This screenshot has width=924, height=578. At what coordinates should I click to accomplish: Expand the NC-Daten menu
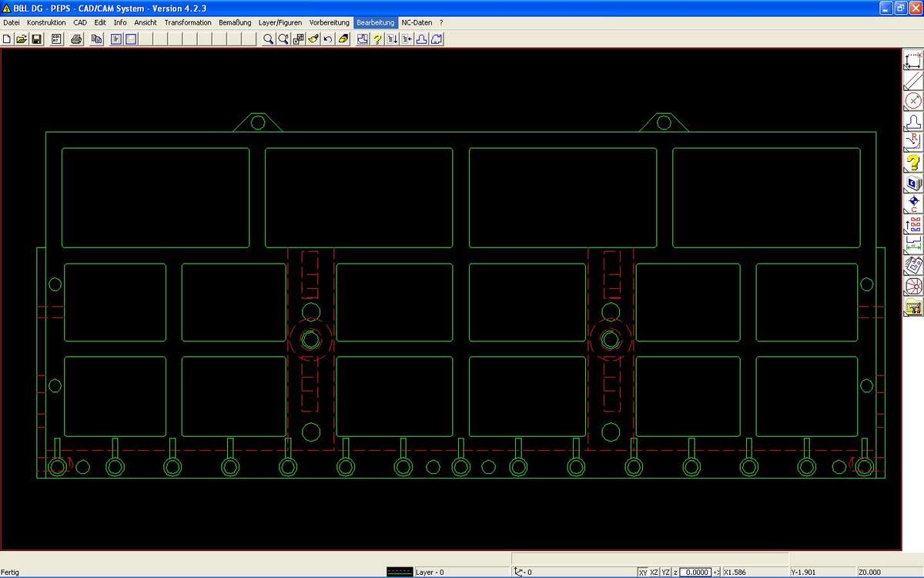coord(417,22)
